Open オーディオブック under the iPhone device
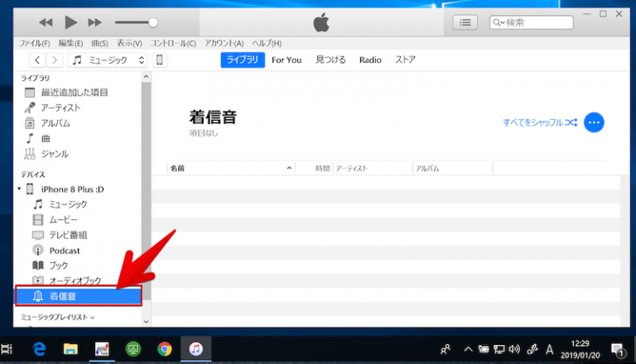636x364 pixels. [77, 280]
